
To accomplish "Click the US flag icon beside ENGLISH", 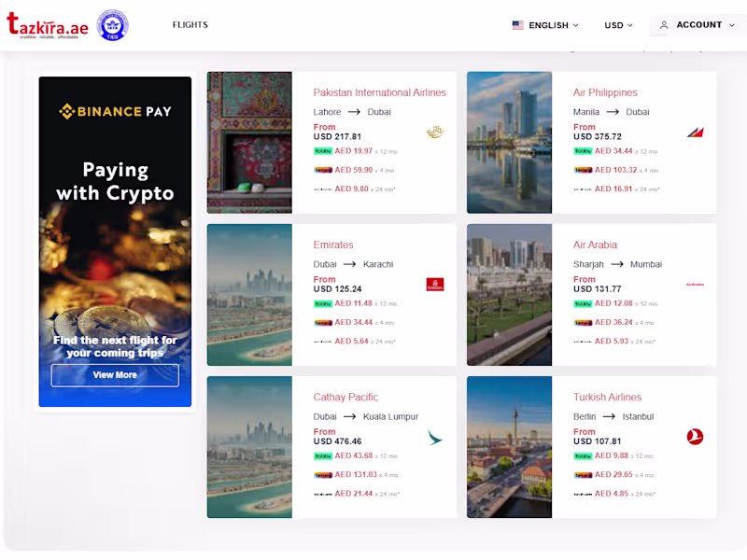I will [x=517, y=25].
